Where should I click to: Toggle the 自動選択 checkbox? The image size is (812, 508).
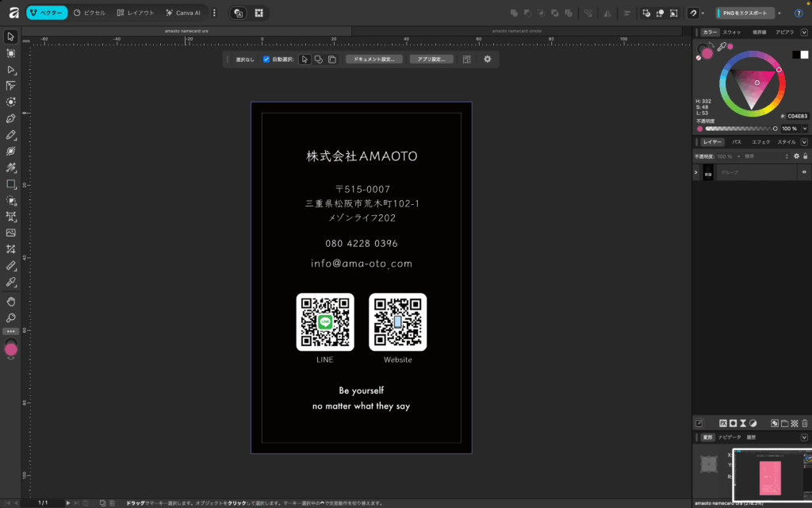(x=266, y=59)
